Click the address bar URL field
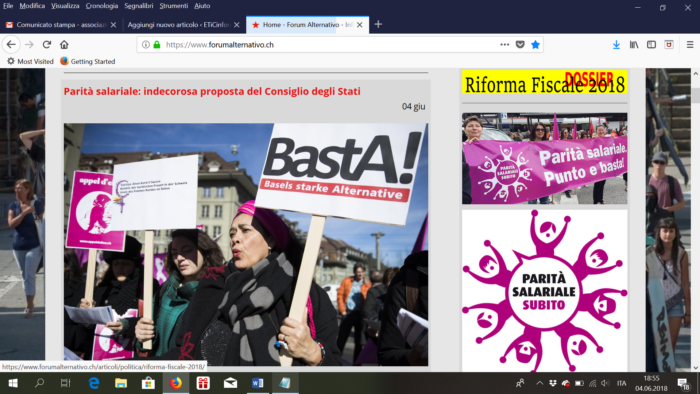The width and height of the screenshot is (700, 394). pyautogui.click(x=330, y=45)
